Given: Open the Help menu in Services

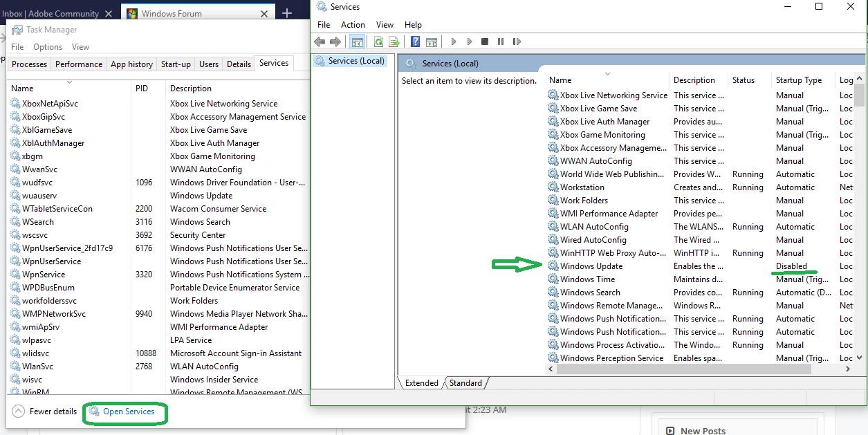Looking at the screenshot, I should coord(413,25).
